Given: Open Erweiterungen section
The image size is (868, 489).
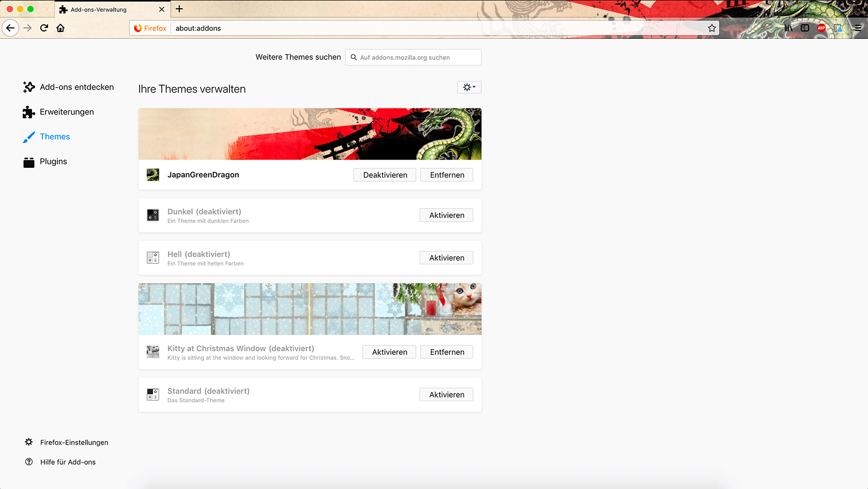Looking at the screenshot, I should tap(58, 112).
